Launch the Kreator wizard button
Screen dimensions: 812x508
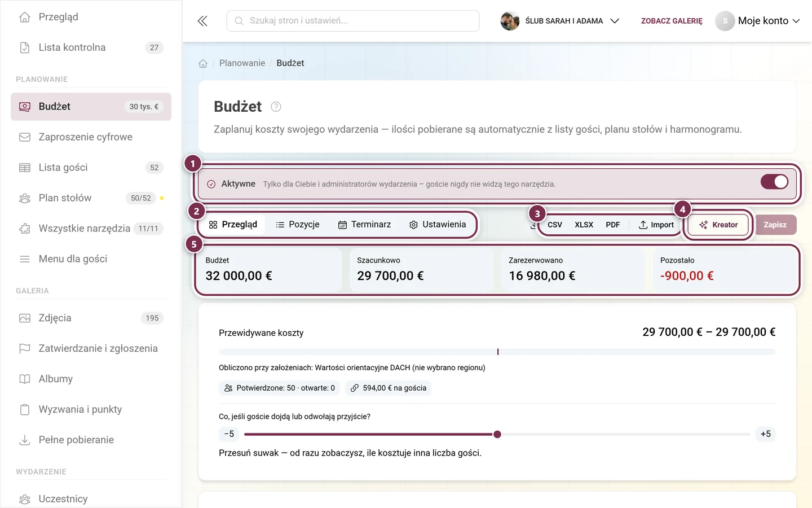(718, 225)
